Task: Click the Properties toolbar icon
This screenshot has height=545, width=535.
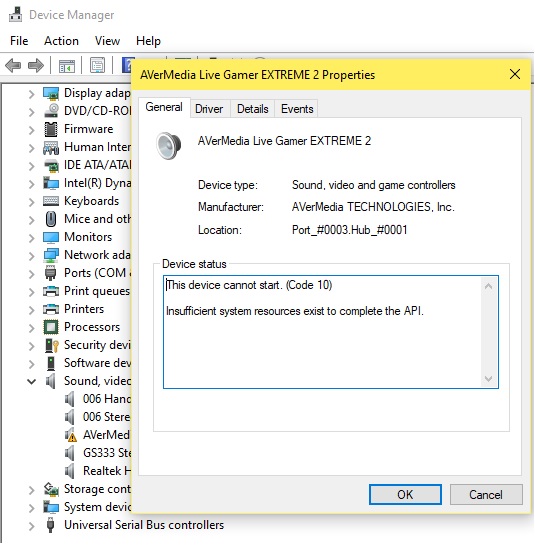Action: (97, 65)
